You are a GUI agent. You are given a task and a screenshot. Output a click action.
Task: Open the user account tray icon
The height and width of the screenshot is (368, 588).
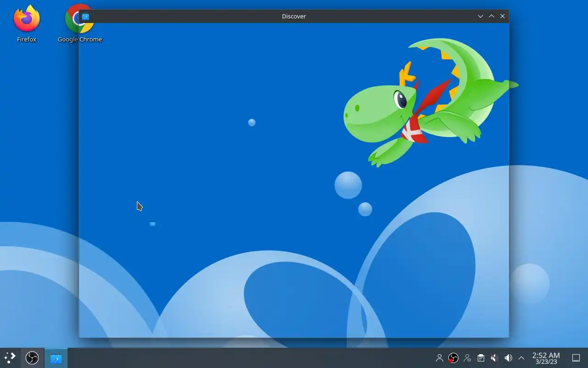(440, 358)
